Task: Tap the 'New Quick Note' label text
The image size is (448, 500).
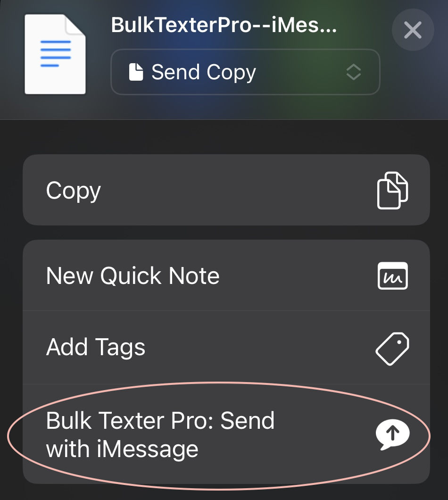Action: (x=133, y=275)
